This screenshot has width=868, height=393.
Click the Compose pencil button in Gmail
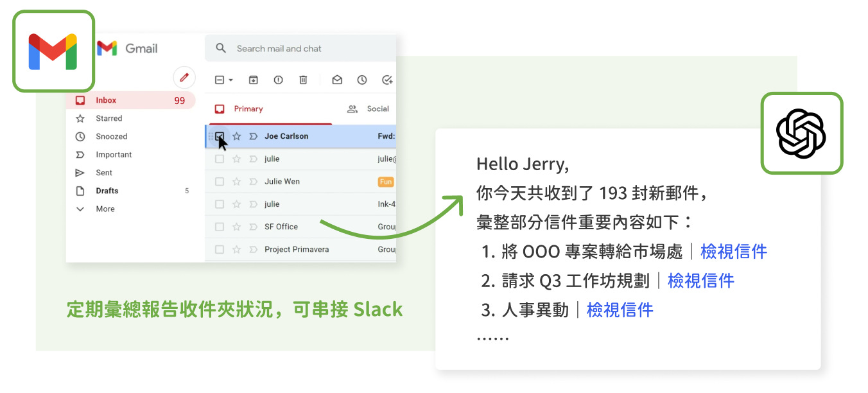(184, 78)
